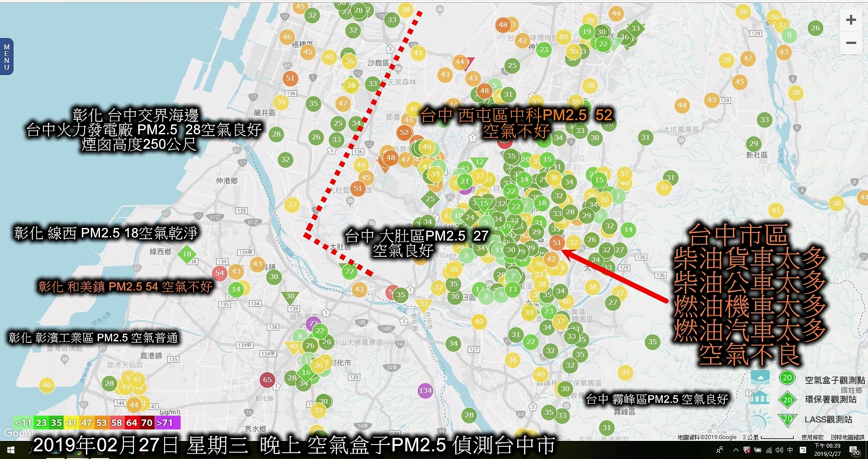Open the Windows Start menu
Screen dimensions: 868x459
click(10, 450)
